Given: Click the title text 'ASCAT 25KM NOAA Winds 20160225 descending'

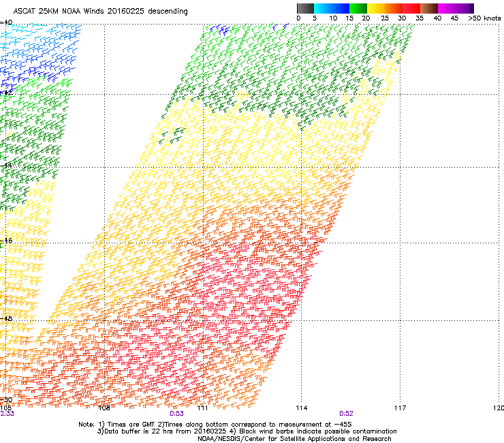Looking at the screenshot, I should click(x=100, y=12).
